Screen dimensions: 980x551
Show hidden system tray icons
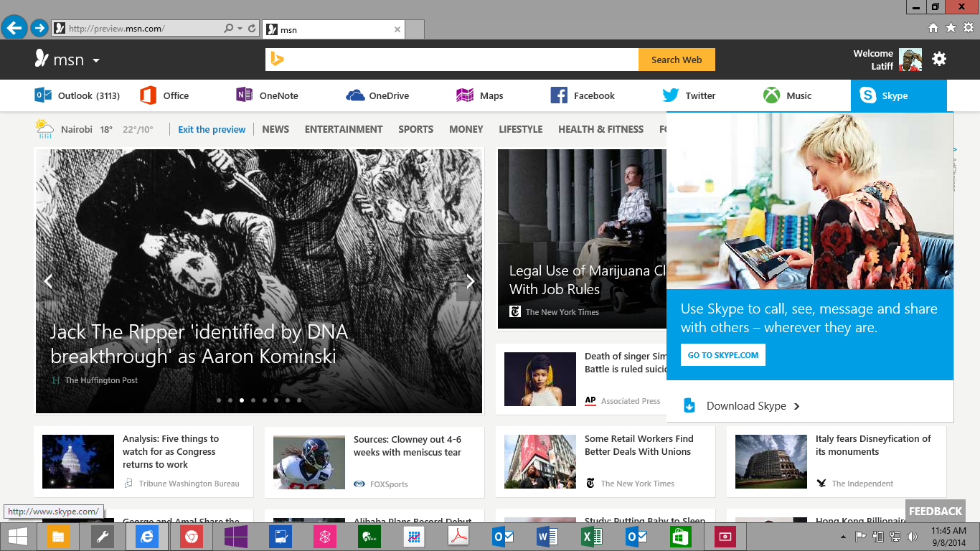pos(843,537)
